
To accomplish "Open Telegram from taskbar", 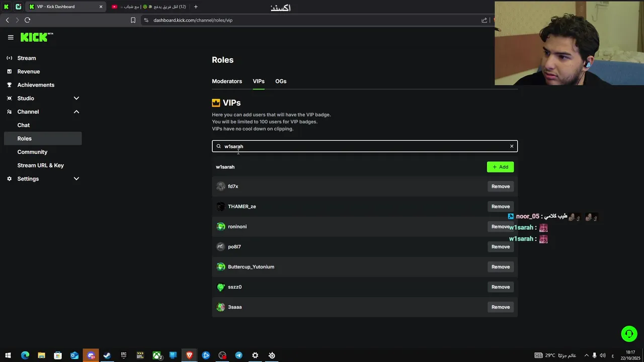I will pos(239,355).
